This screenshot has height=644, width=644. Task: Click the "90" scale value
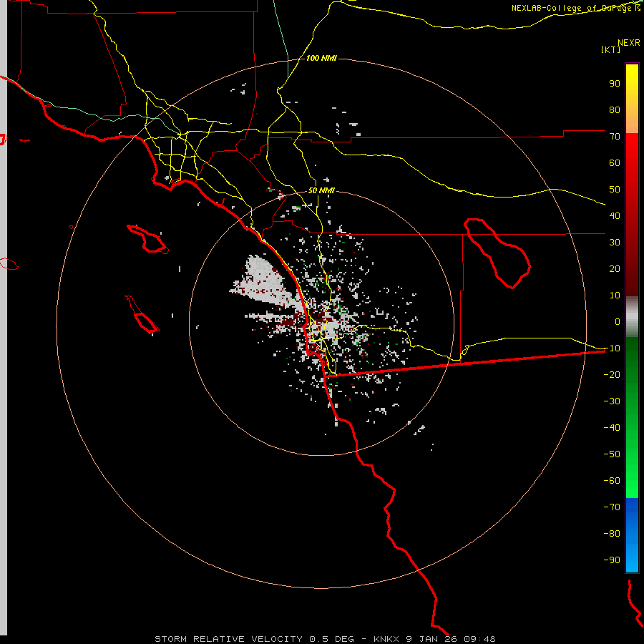[x=615, y=84]
